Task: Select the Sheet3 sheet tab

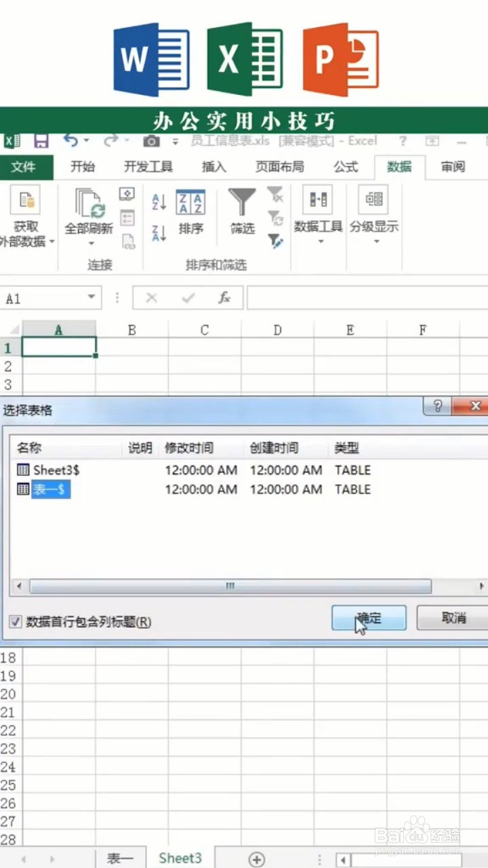Action: [180, 859]
